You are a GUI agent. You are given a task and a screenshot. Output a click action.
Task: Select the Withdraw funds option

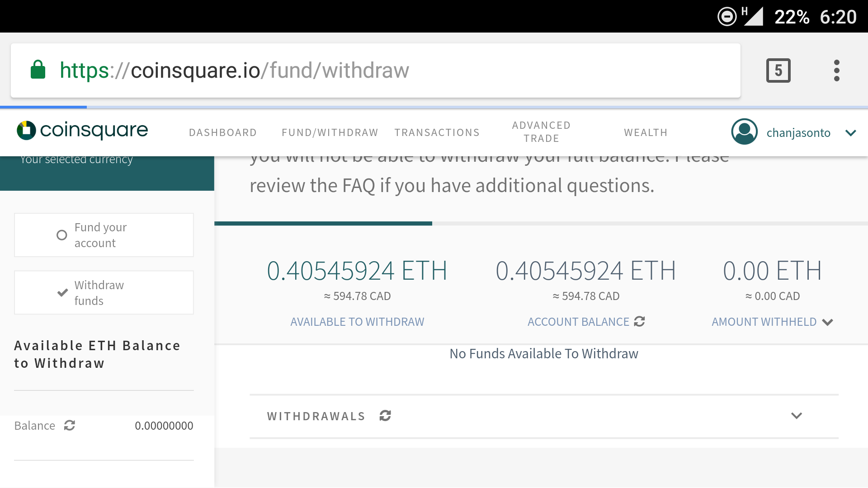point(104,292)
